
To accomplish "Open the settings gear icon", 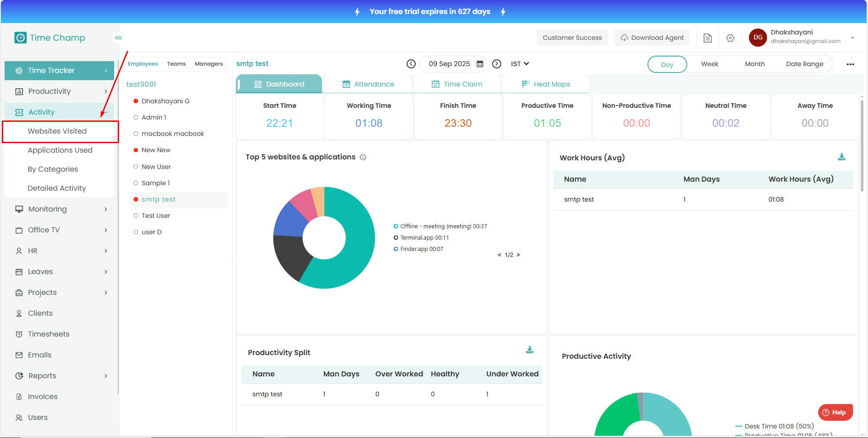I will coord(730,38).
